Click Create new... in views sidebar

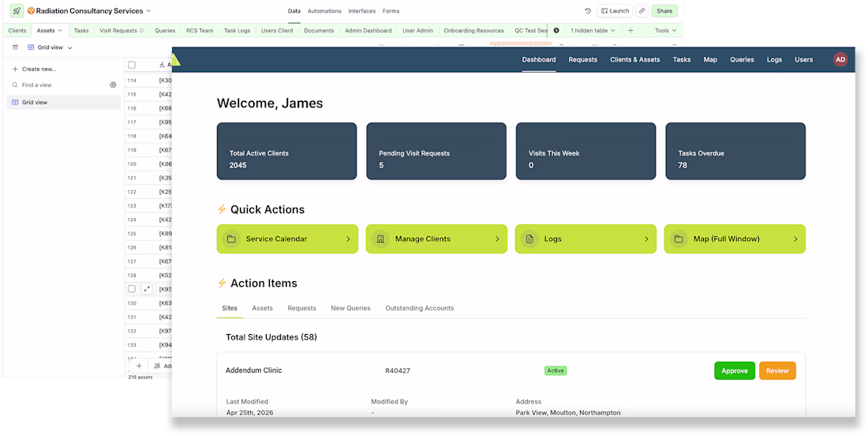[x=34, y=70]
